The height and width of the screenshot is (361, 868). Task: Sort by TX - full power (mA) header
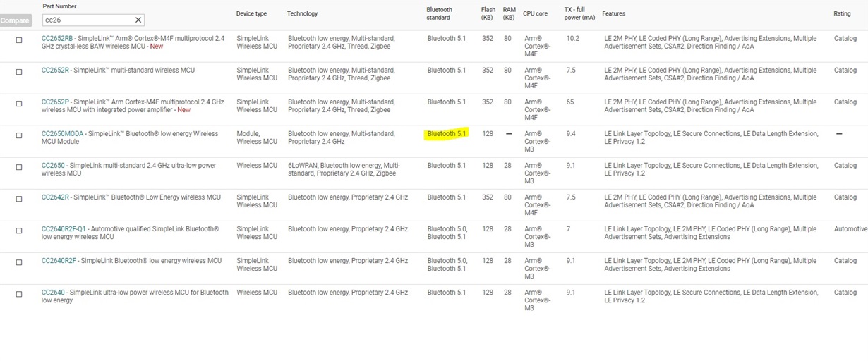[x=579, y=13]
